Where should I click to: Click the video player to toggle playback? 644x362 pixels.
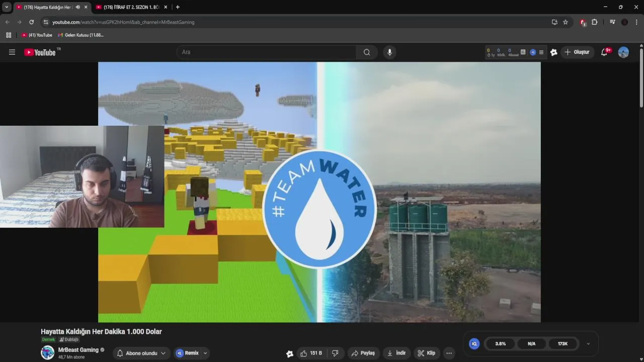tap(319, 192)
